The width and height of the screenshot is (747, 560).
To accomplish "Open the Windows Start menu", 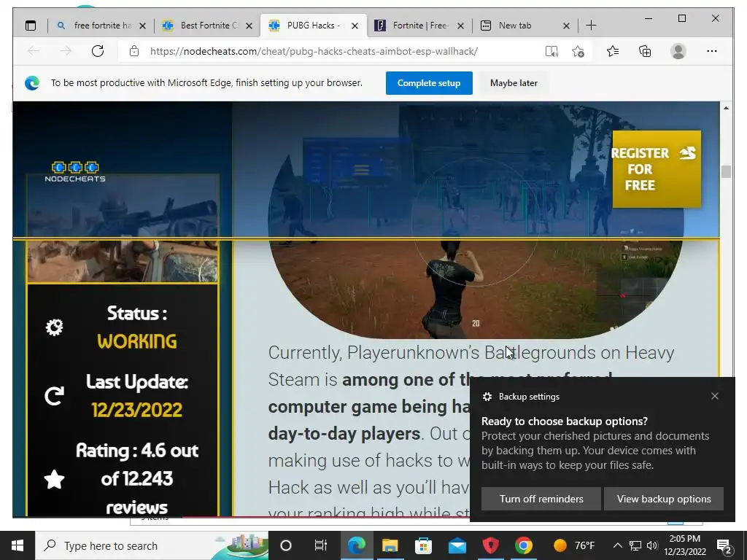I will pyautogui.click(x=18, y=545).
